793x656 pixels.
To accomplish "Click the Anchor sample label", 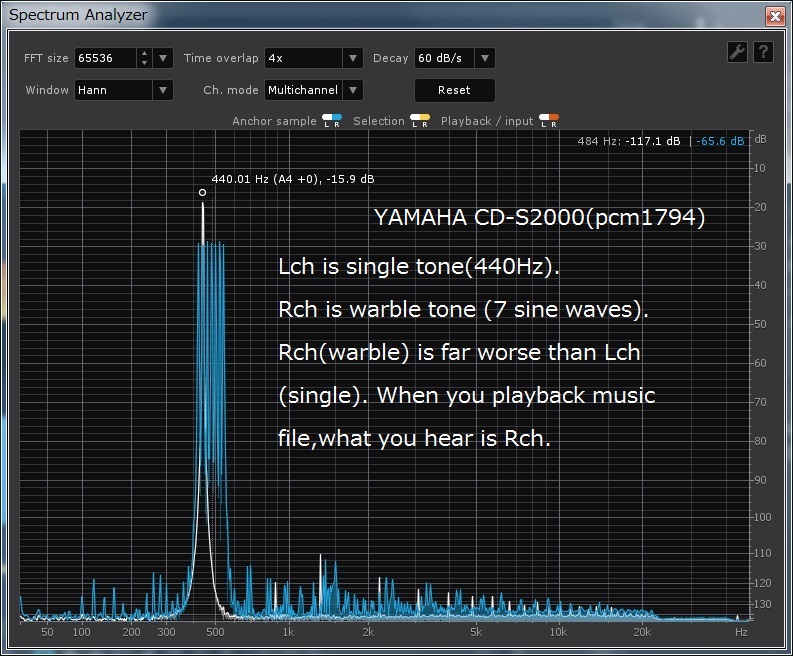I will 274,121.
